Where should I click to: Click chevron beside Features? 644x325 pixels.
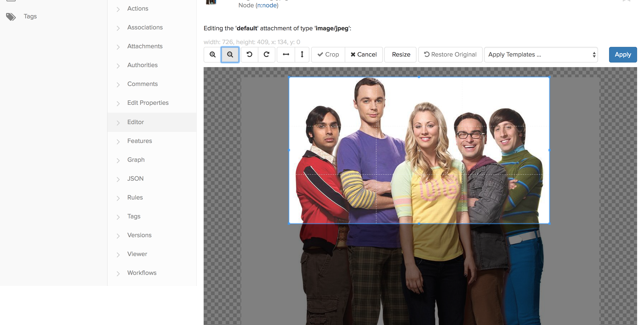(118, 142)
